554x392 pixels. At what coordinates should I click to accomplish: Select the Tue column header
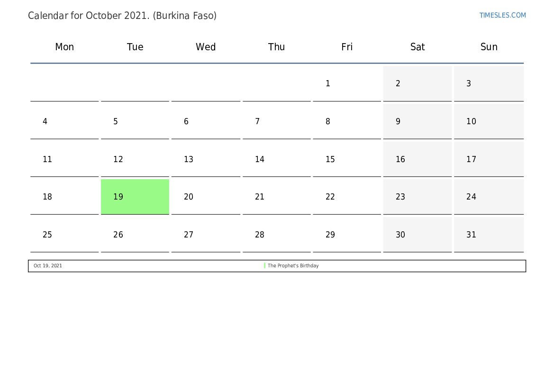135,47
